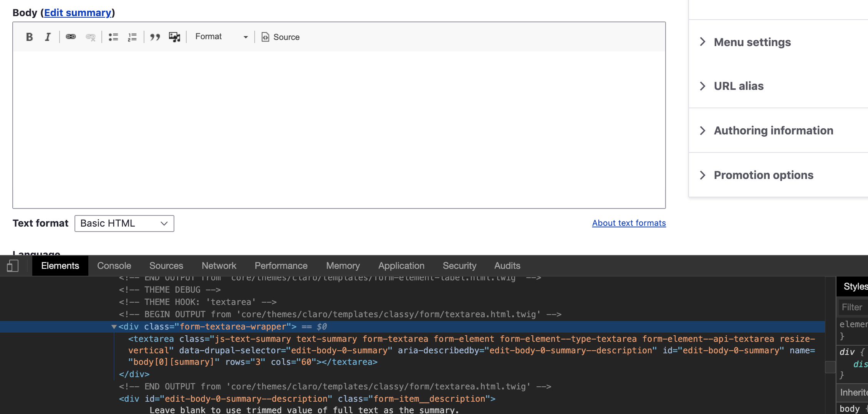Insert a bulleted list
This screenshot has width=868, height=414.
(113, 37)
